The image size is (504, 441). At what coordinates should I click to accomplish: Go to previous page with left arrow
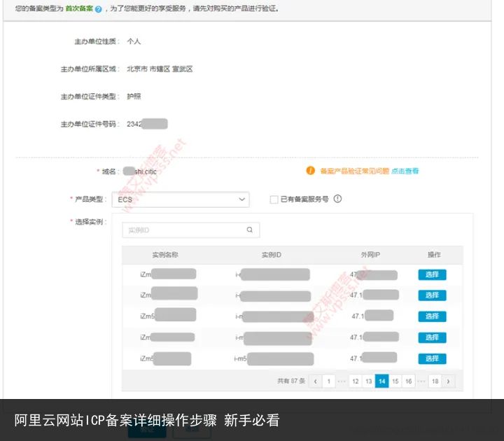point(315,381)
